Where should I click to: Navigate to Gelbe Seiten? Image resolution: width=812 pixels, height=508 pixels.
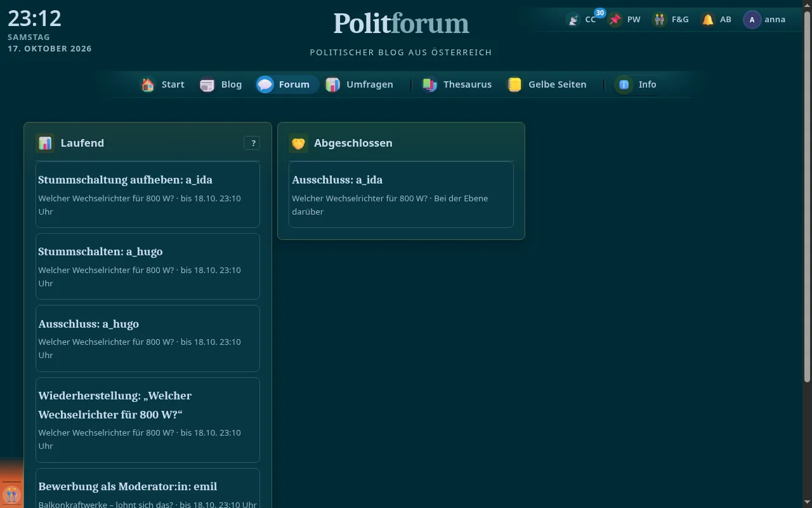pyautogui.click(x=547, y=84)
